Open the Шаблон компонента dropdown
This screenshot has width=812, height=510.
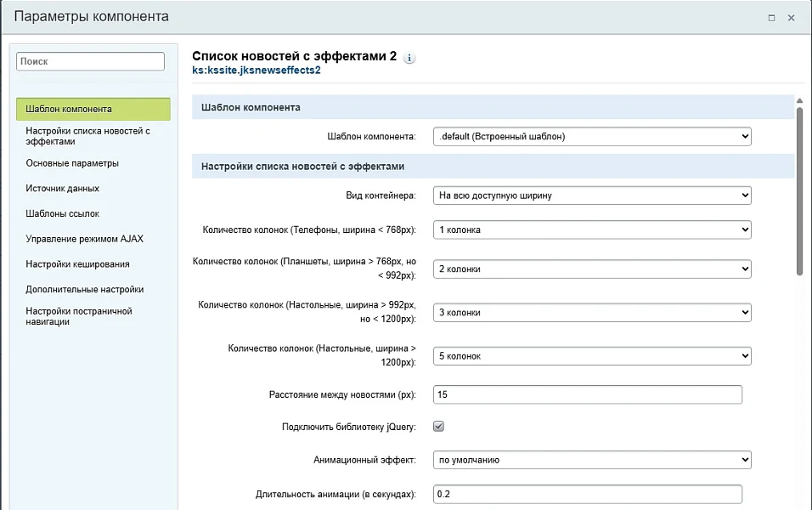pyautogui.click(x=592, y=136)
